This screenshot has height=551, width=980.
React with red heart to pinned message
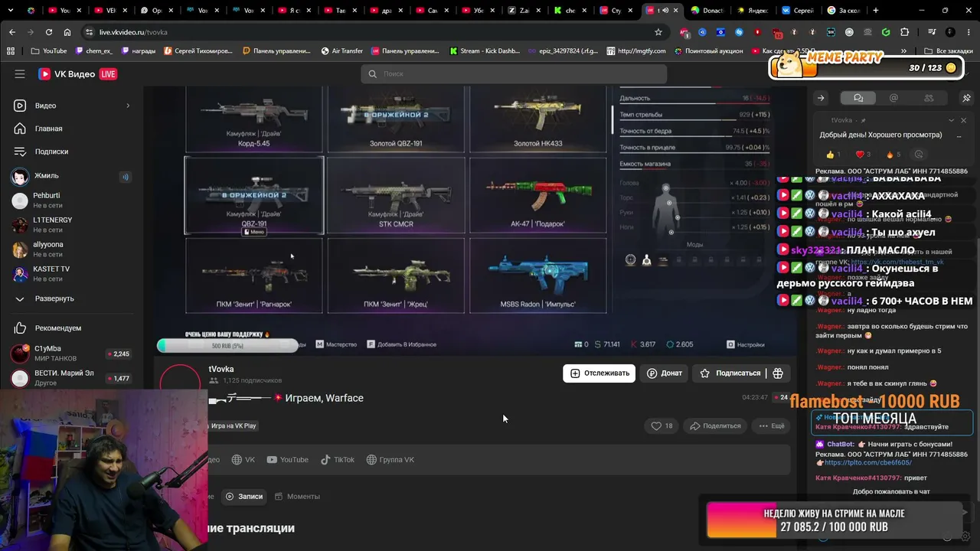click(863, 155)
